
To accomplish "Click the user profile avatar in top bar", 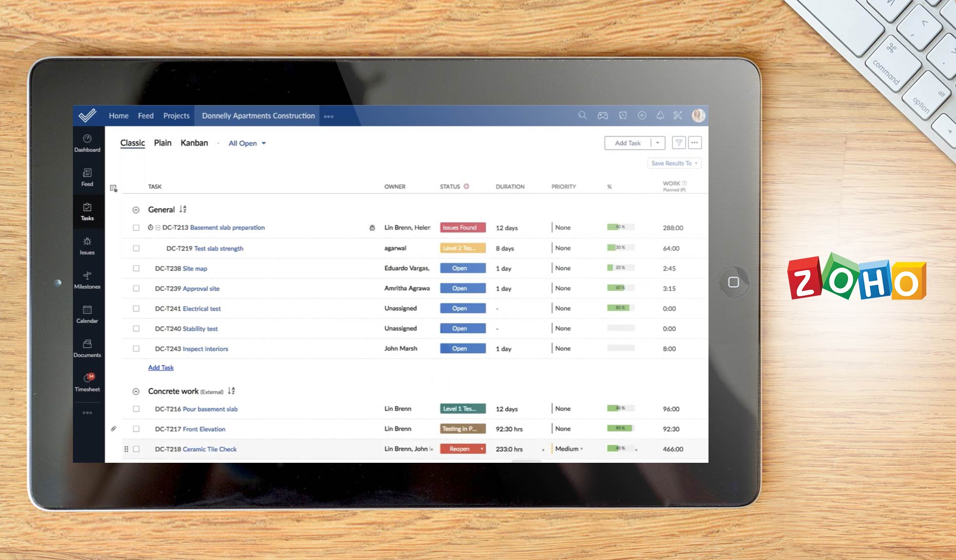I will pyautogui.click(x=699, y=116).
